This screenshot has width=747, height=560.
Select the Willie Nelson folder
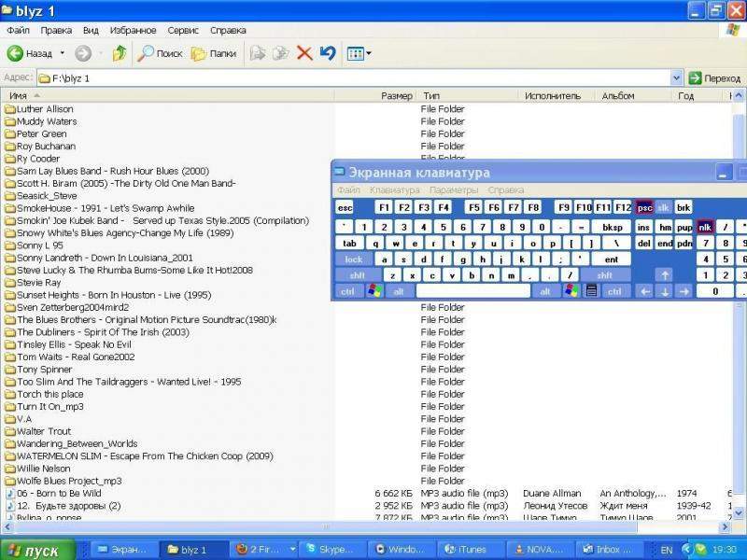tap(37, 469)
